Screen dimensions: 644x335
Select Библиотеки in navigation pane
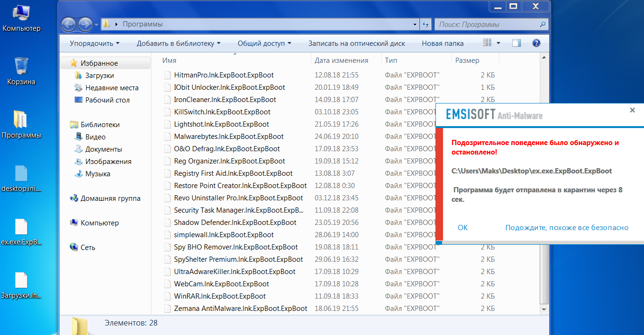pos(100,125)
